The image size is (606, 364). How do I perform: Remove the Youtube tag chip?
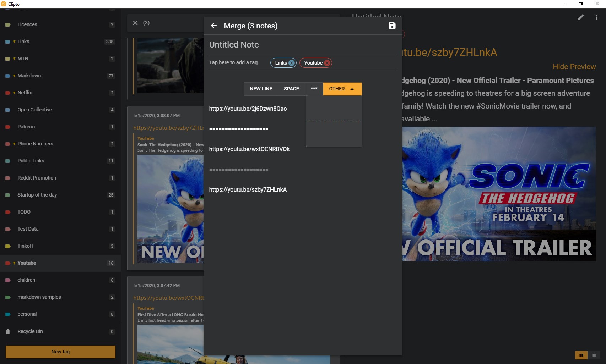(x=327, y=63)
